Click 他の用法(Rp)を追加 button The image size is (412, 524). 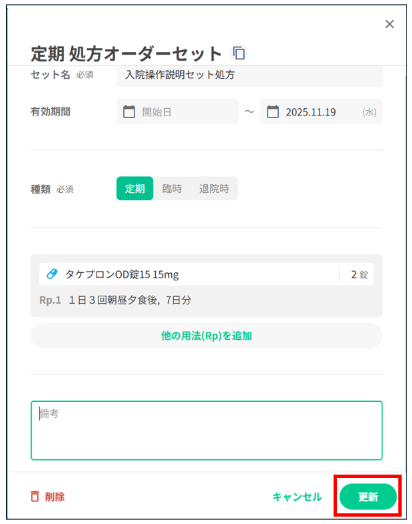click(x=207, y=336)
